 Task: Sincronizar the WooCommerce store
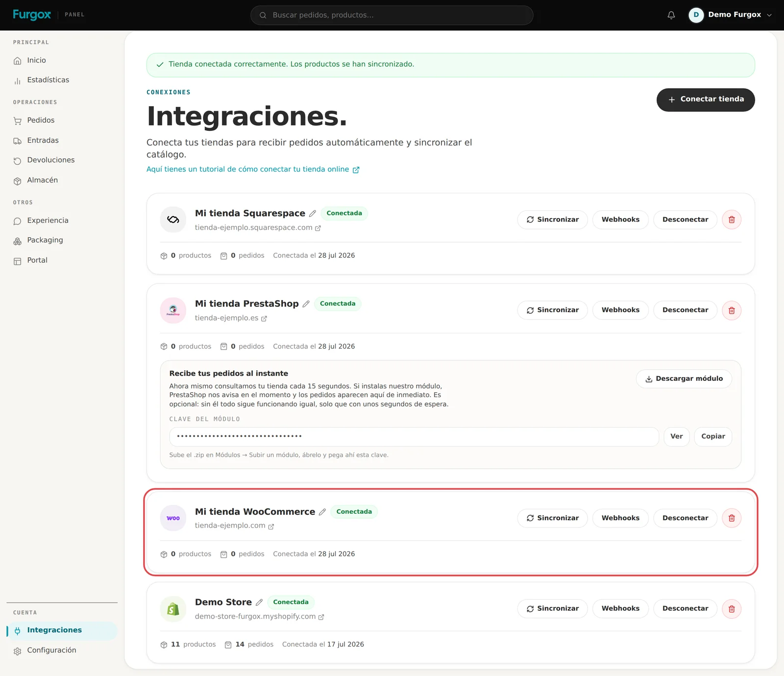pos(552,518)
